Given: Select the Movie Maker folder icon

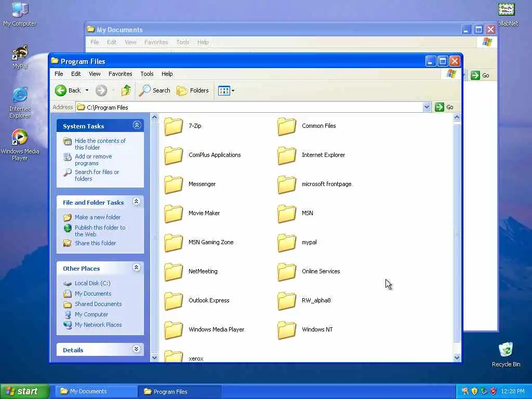Looking at the screenshot, I should [x=174, y=214].
